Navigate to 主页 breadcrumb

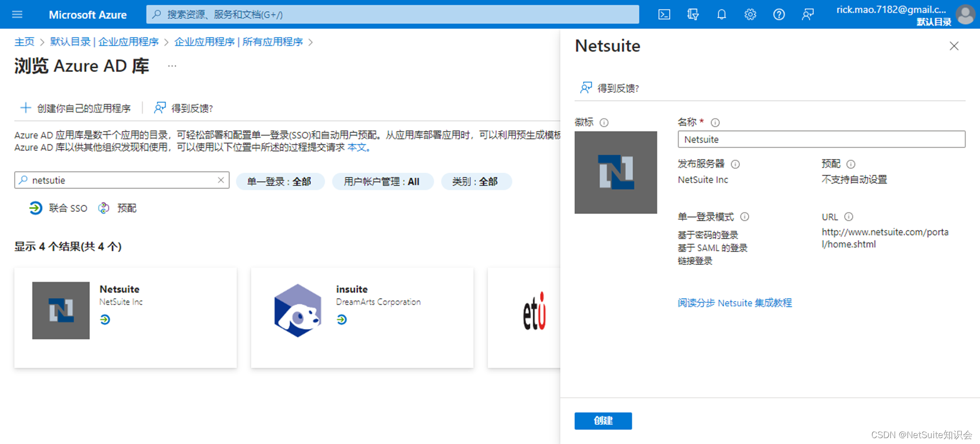click(24, 42)
